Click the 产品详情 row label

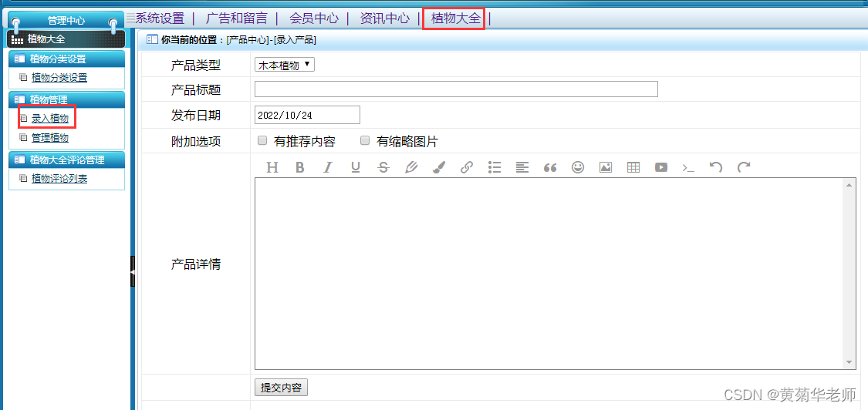(196, 264)
